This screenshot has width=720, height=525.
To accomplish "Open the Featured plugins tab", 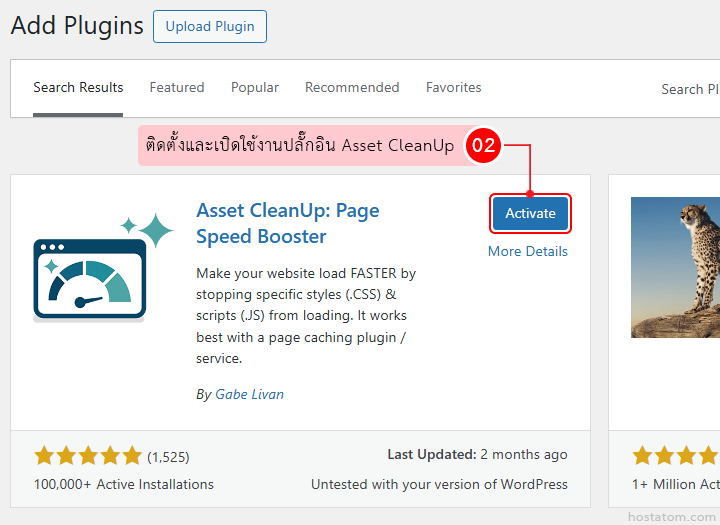I will [x=177, y=88].
